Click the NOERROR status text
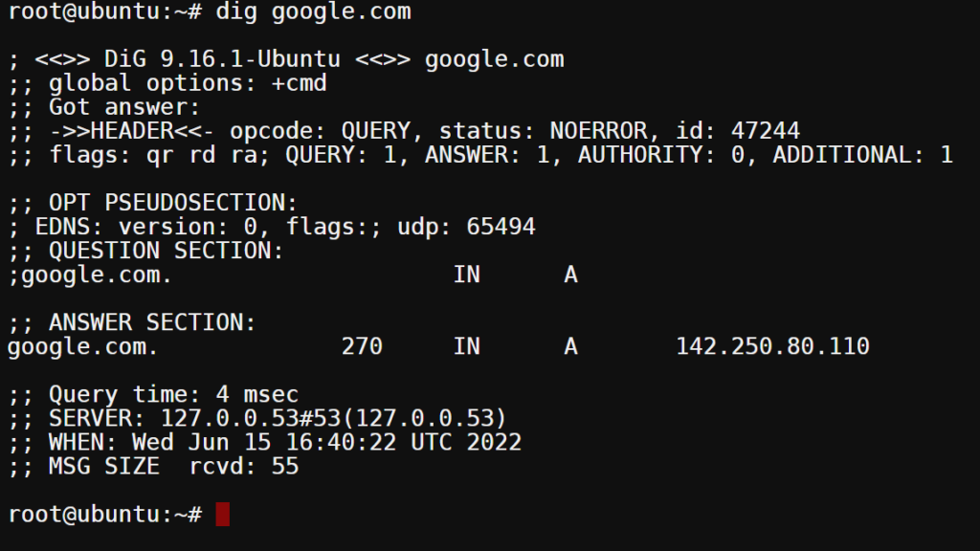Image resolution: width=980 pixels, height=551 pixels. pos(599,130)
